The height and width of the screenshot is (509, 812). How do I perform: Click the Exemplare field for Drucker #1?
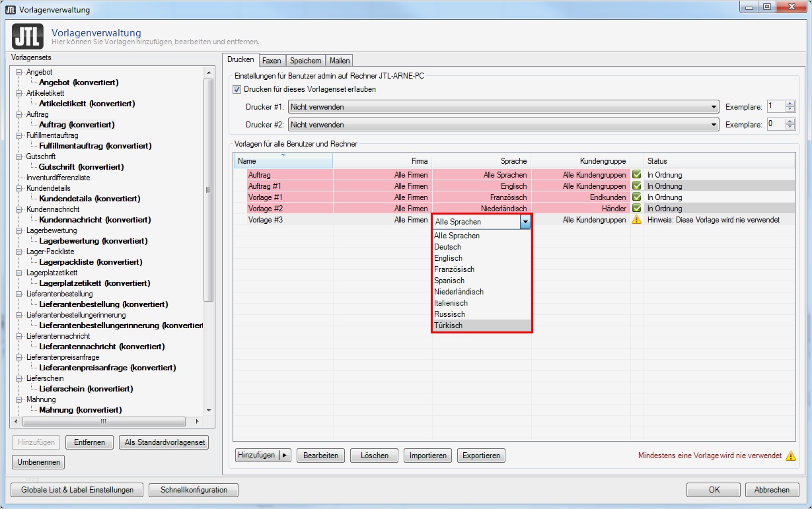pyautogui.click(x=776, y=107)
